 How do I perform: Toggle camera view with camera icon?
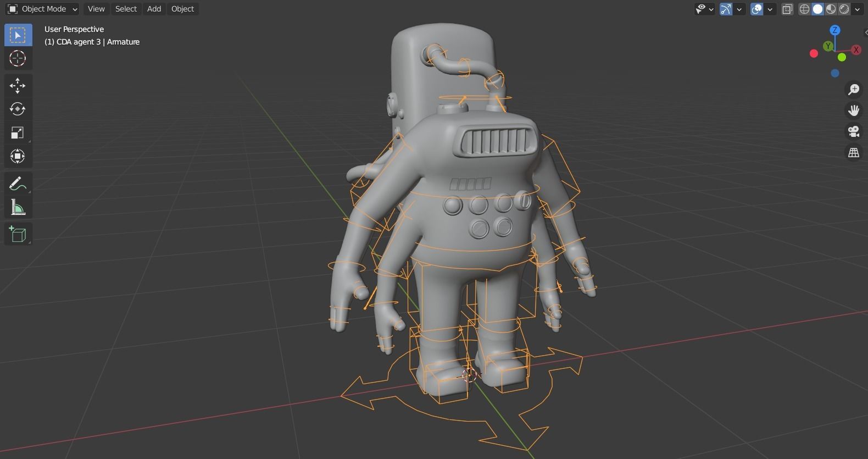(x=854, y=131)
